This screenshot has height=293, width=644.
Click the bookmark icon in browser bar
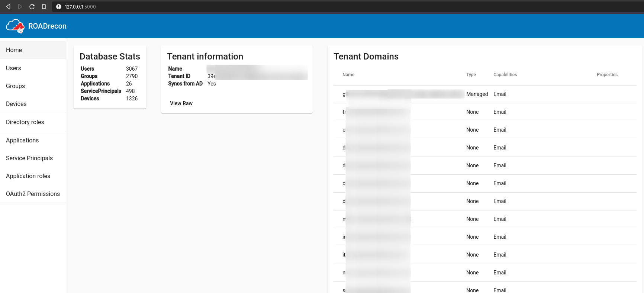(x=44, y=7)
